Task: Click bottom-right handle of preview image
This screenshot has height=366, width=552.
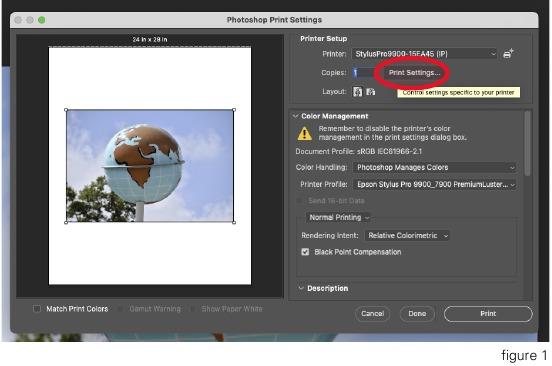Action: tap(234, 222)
